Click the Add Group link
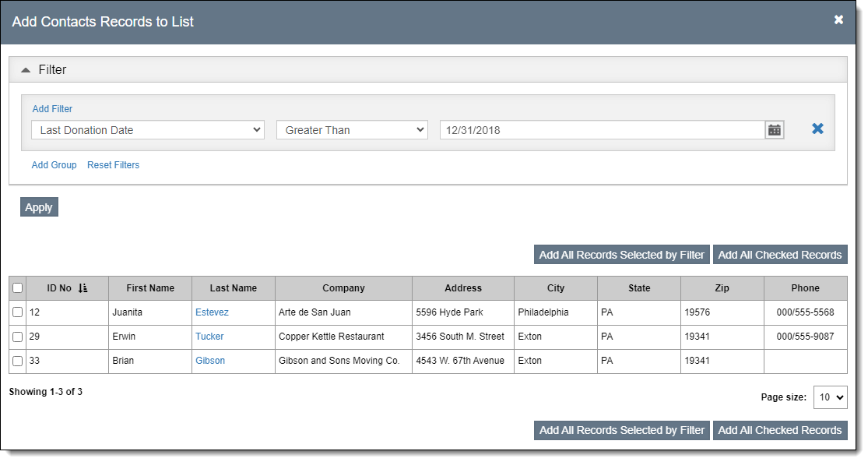Image resolution: width=868 pixels, height=462 pixels. tap(54, 165)
